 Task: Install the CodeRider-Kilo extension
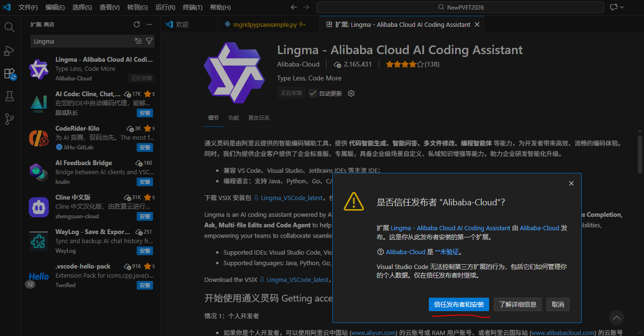click(145, 147)
